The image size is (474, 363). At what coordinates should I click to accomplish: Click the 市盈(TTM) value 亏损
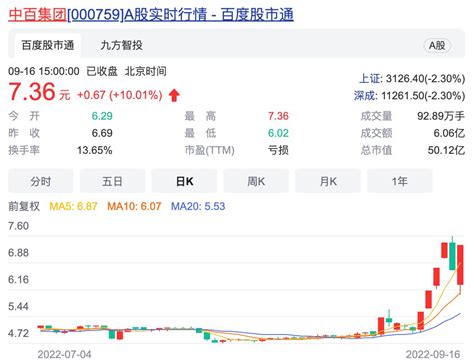(x=278, y=150)
